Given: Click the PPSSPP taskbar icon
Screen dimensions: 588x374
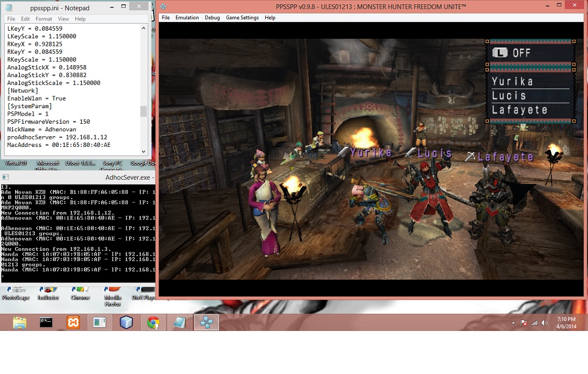Looking at the screenshot, I should coord(207,322).
